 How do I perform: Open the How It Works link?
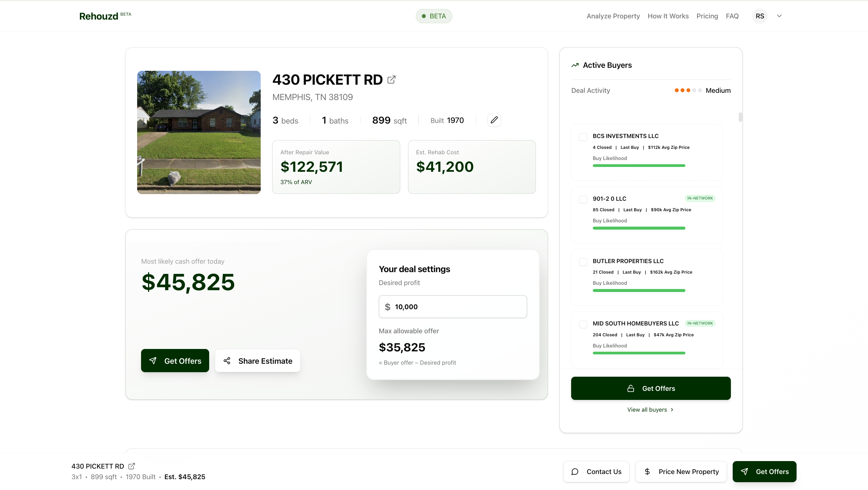point(668,16)
